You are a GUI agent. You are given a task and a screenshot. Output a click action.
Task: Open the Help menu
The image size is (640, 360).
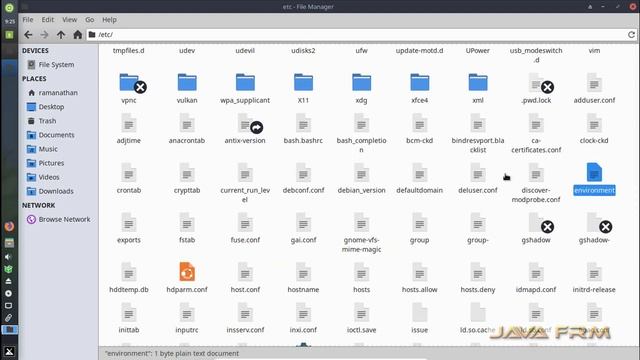click(109, 20)
